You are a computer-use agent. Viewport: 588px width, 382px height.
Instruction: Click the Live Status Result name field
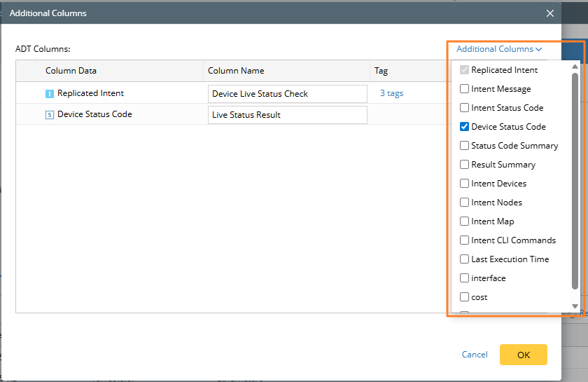287,115
